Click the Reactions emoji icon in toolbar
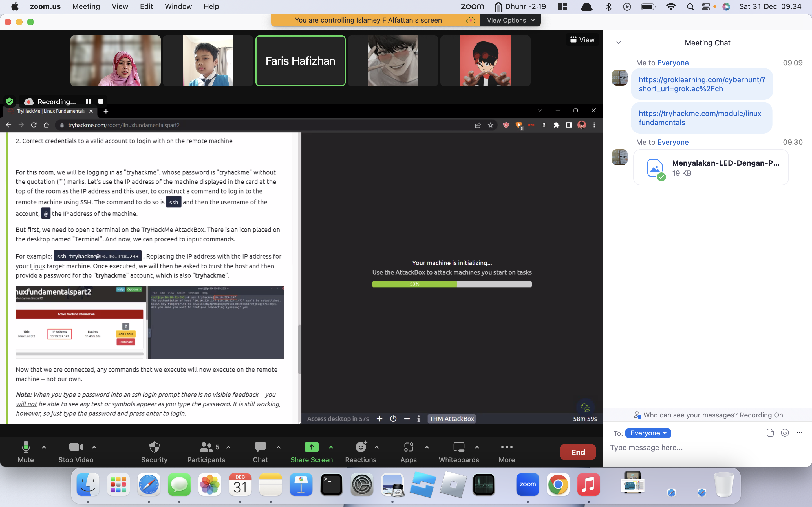The image size is (812, 507). point(360,447)
